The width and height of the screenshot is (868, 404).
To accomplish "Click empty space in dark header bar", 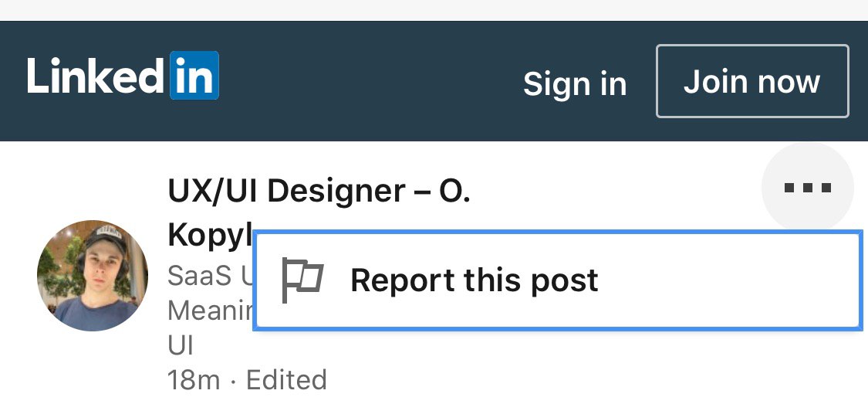I will (370, 81).
